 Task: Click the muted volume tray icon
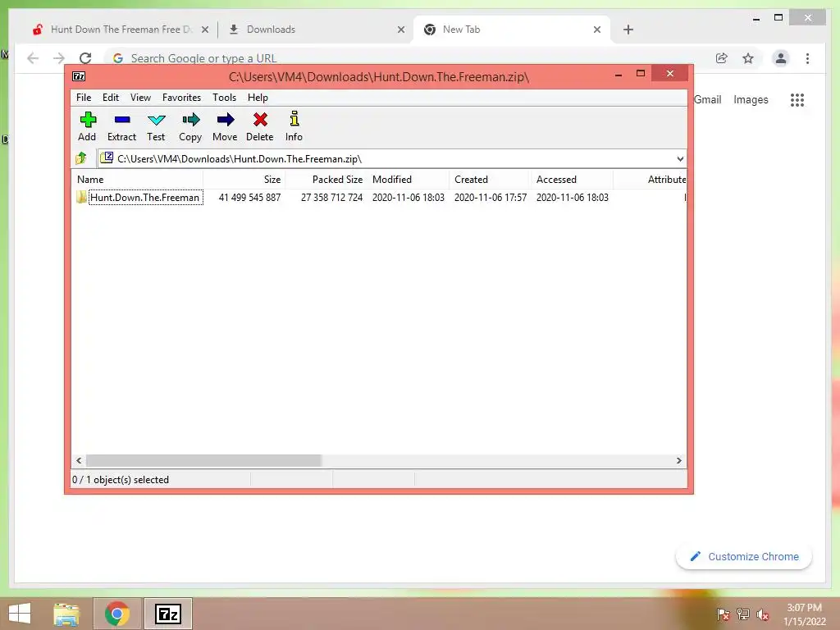click(763, 614)
